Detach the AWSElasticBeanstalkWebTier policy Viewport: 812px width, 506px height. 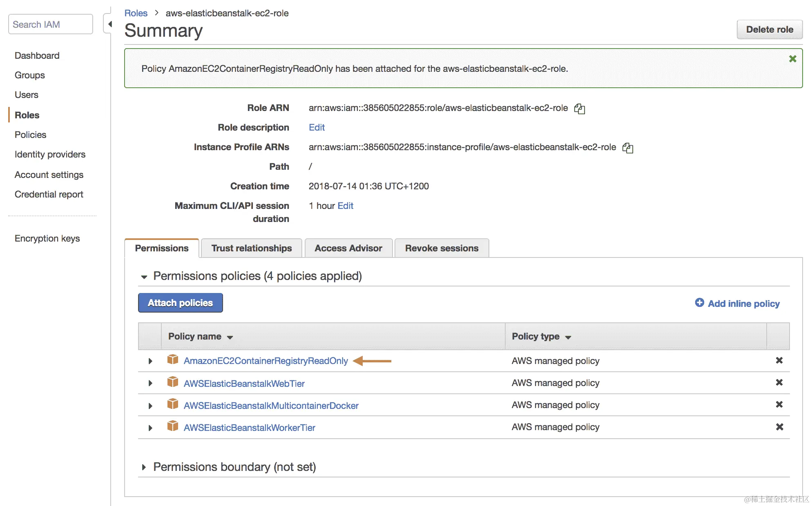click(x=779, y=382)
